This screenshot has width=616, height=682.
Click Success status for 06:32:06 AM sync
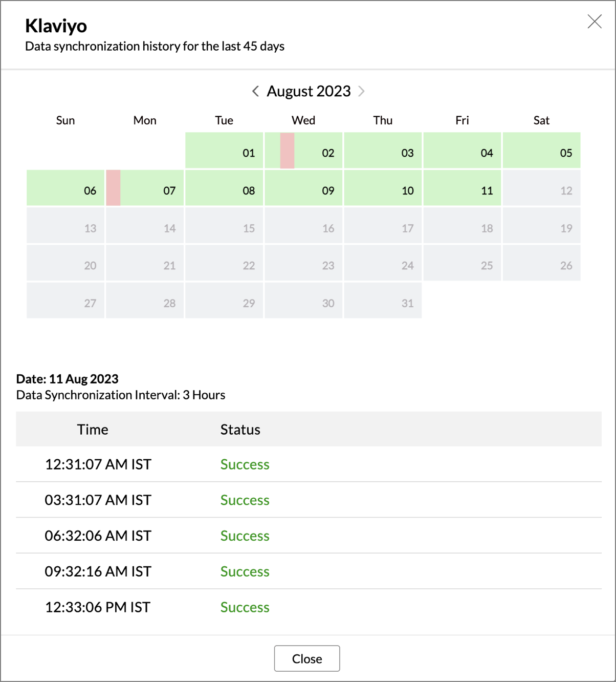point(245,536)
